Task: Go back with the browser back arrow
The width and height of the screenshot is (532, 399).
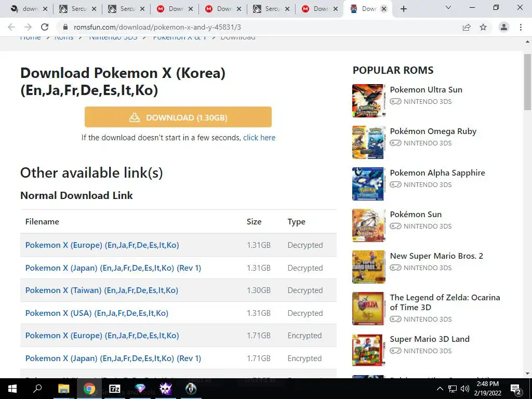Action: pyautogui.click(x=11, y=27)
